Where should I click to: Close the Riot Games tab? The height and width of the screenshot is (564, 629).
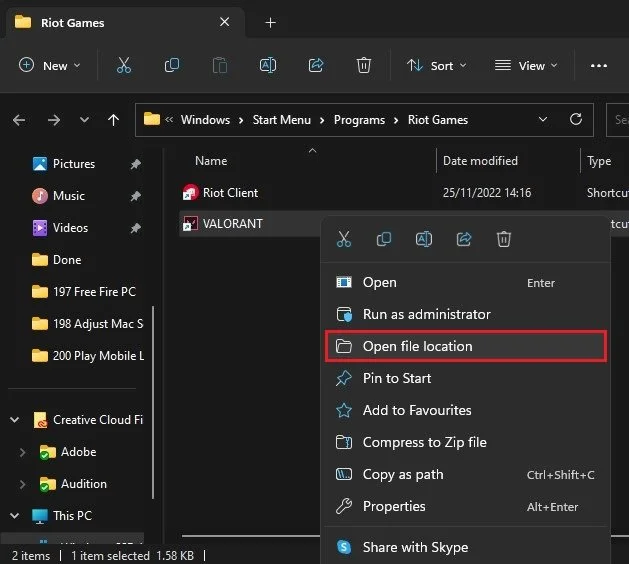pos(225,22)
